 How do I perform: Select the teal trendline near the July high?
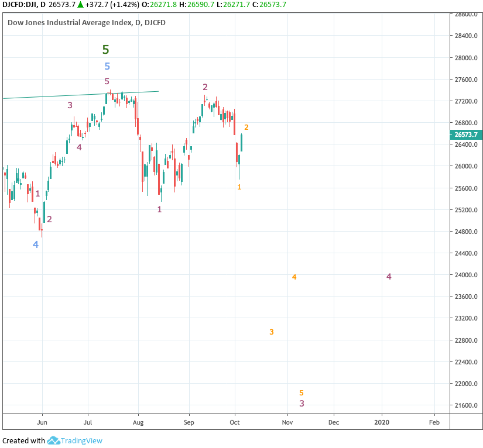tap(81, 95)
